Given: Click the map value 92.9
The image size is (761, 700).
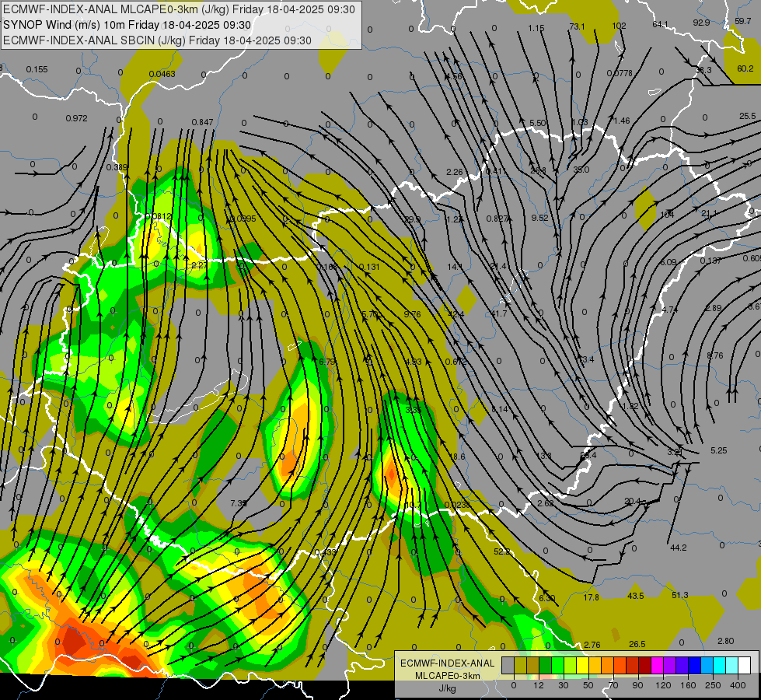Looking at the screenshot, I should [x=701, y=23].
